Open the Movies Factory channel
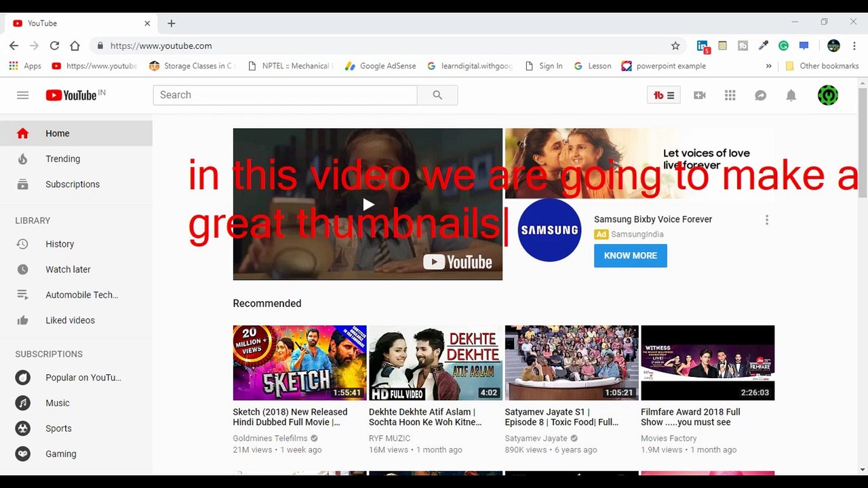The height and width of the screenshot is (488, 868). click(x=669, y=439)
